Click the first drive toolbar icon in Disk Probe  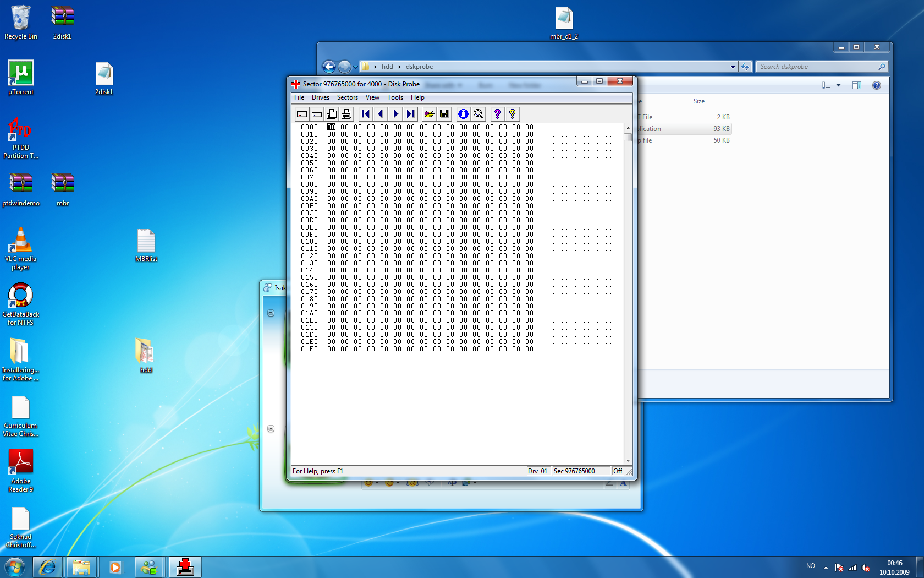[302, 114]
